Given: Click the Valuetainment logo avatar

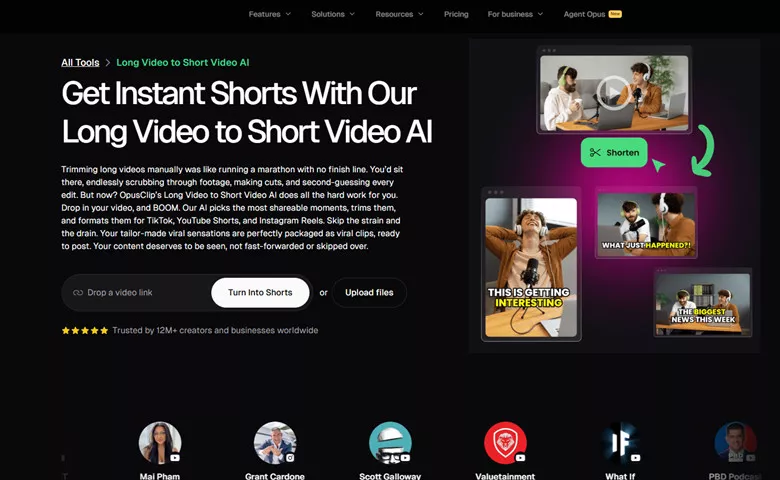Looking at the screenshot, I should pyautogui.click(x=505, y=443).
